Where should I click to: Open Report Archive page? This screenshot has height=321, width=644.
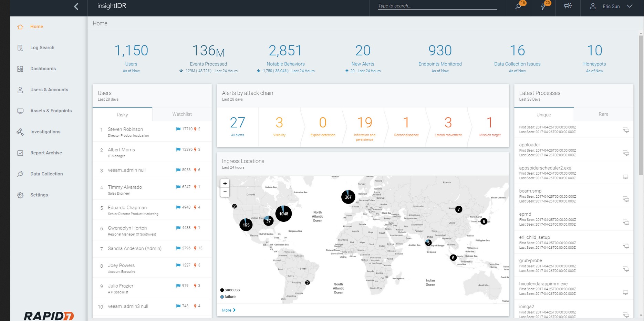pos(46,153)
